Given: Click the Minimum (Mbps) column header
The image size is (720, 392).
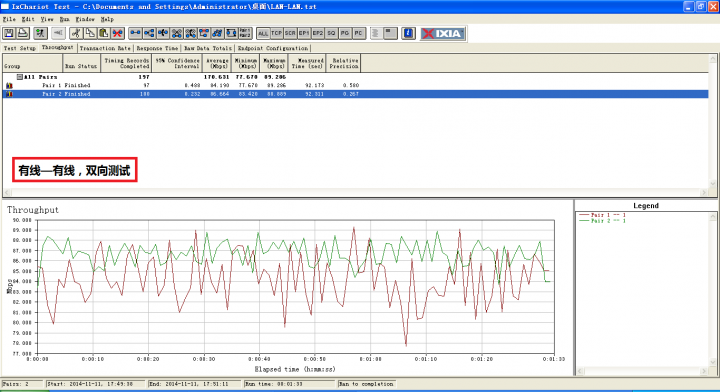Looking at the screenshot, I should pyautogui.click(x=246, y=63).
